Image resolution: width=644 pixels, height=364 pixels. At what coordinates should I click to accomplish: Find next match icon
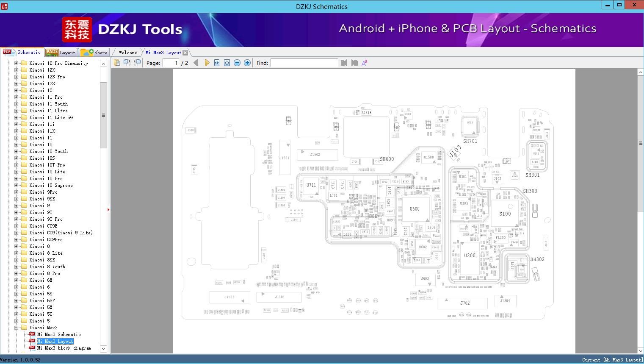click(x=354, y=63)
